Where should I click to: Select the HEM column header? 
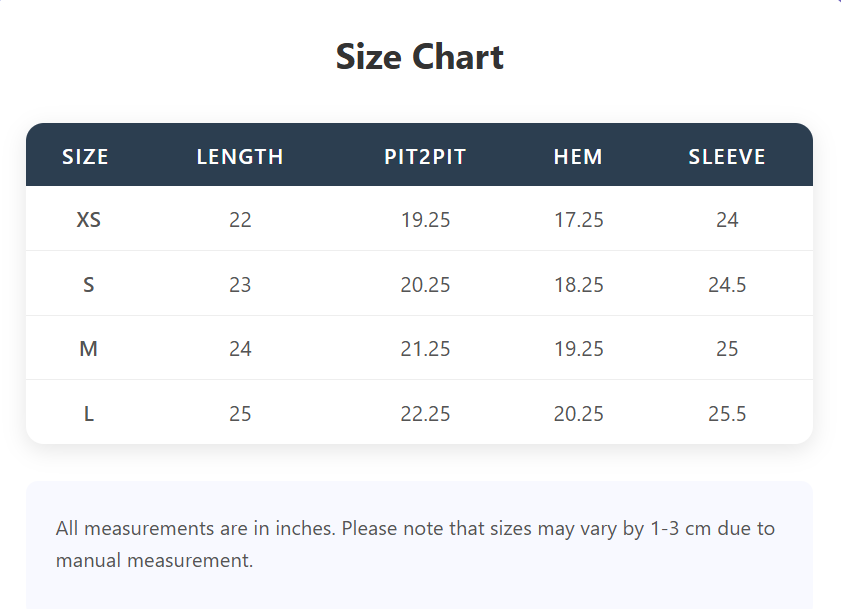tap(578, 157)
